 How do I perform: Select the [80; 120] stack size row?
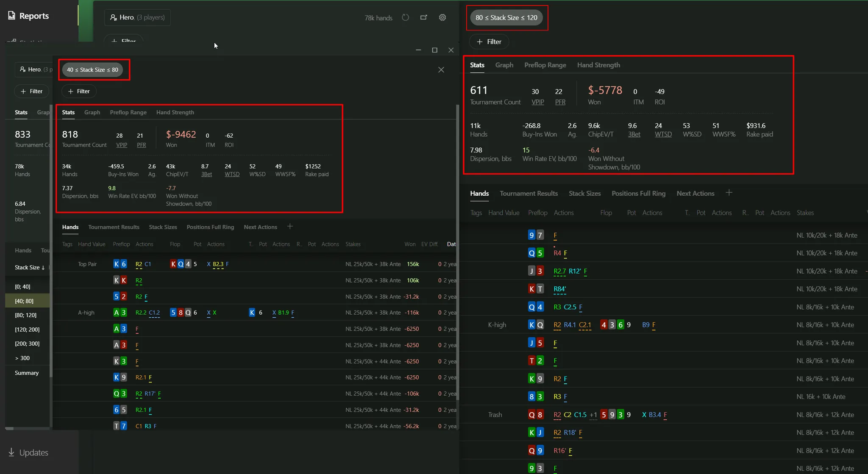click(26, 315)
